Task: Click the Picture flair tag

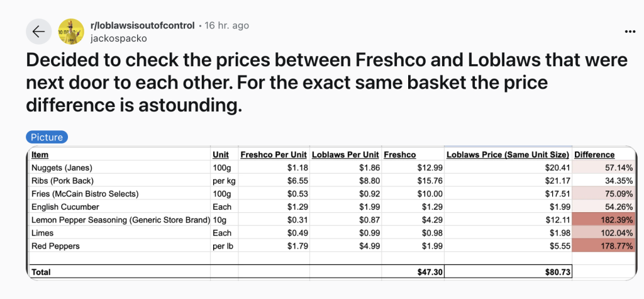Action: coord(47,137)
